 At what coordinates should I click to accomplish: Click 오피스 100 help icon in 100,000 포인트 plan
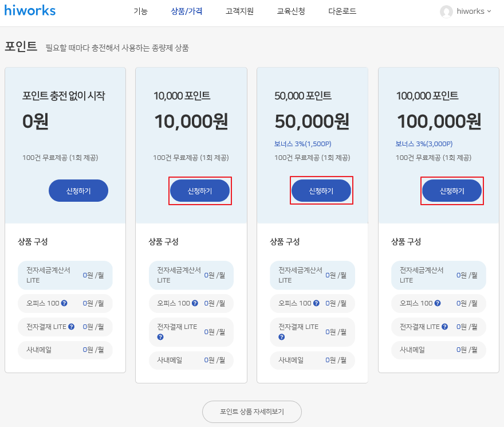(438, 303)
